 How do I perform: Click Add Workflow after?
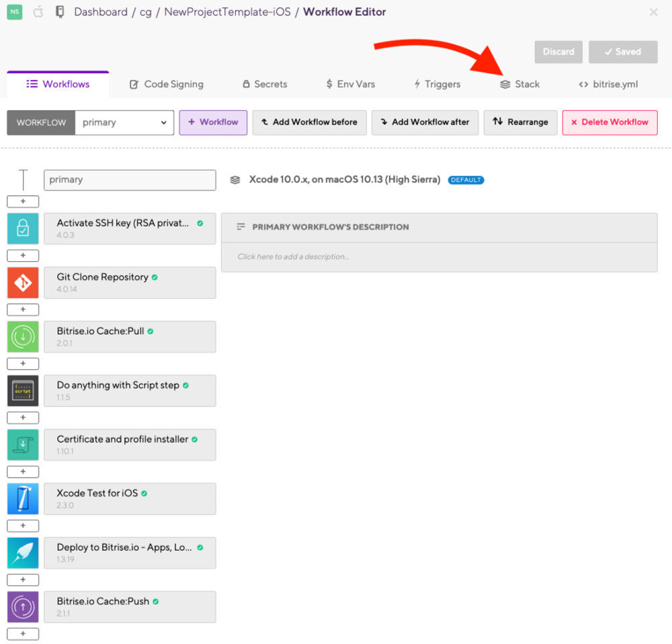pyautogui.click(x=425, y=122)
